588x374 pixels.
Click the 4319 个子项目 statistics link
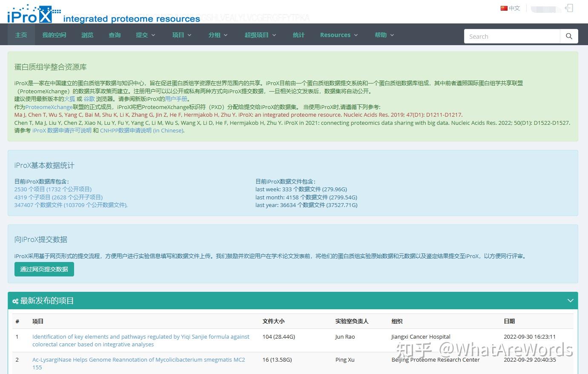[x=58, y=197]
